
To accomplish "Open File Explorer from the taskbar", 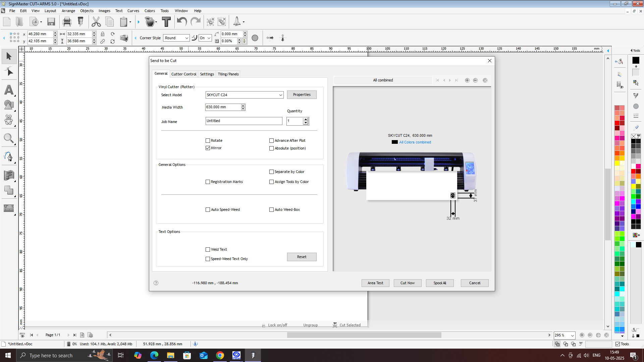I will (x=171, y=355).
